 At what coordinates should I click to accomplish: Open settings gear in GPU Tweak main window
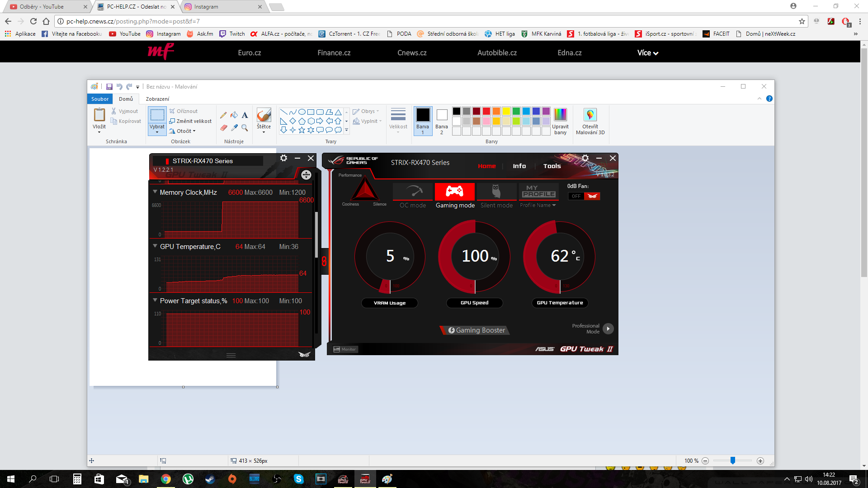click(585, 158)
